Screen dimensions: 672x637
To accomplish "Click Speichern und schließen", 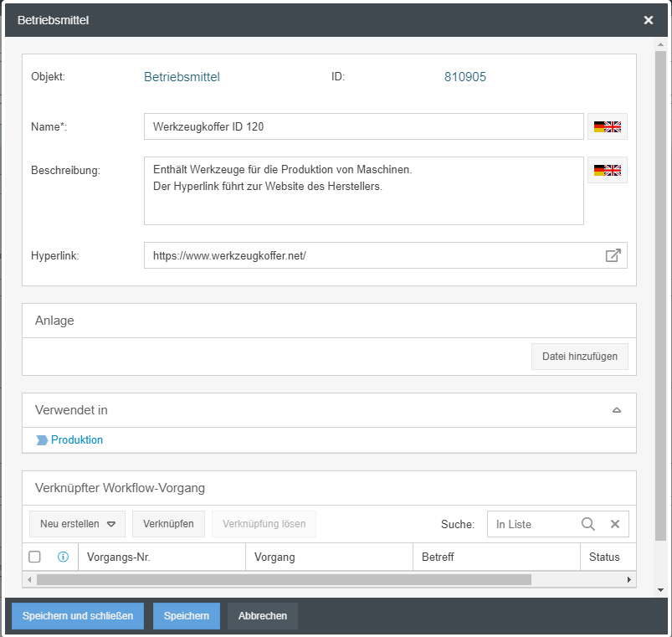I will (x=78, y=616).
